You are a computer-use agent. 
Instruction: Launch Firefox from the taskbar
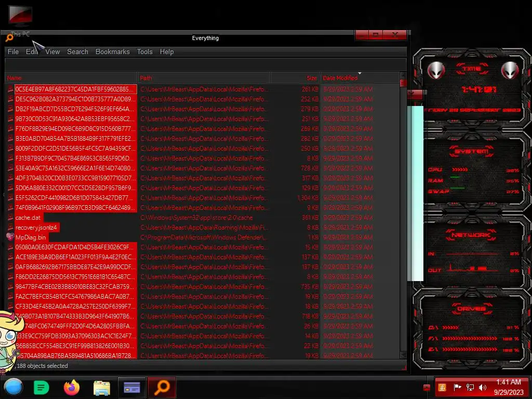[x=72, y=388]
